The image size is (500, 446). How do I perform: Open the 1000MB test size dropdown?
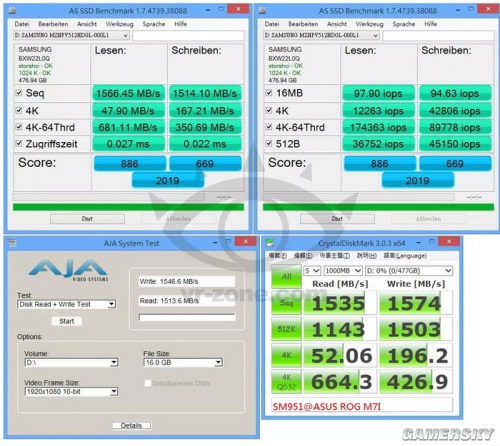pos(343,271)
